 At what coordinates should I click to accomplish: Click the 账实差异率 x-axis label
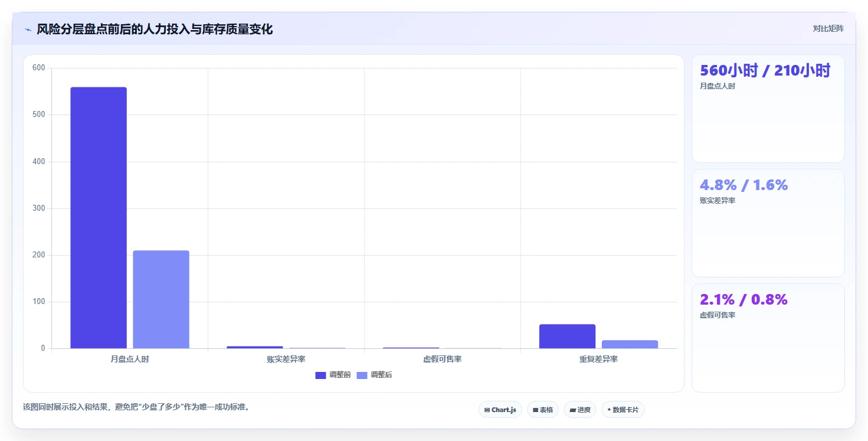coord(286,359)
